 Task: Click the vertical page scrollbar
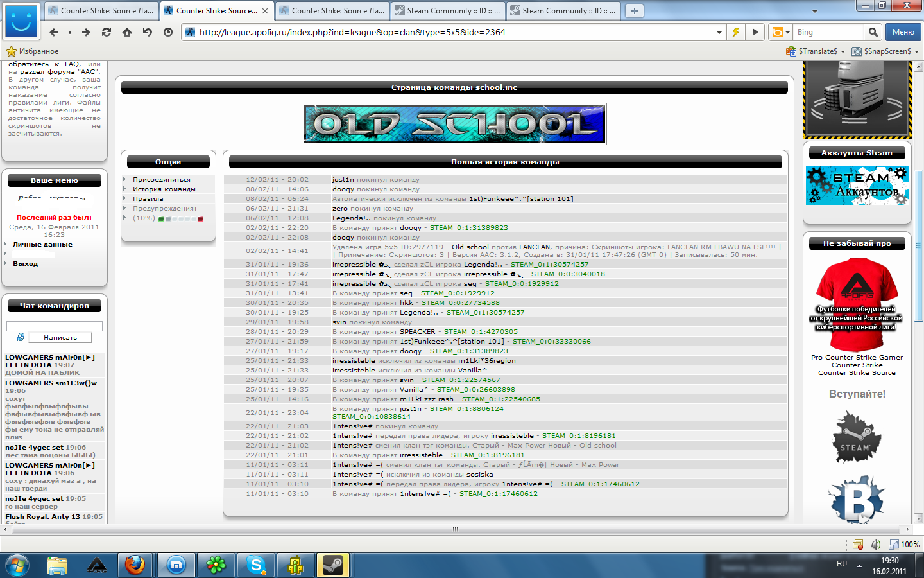pyautogui.click(x=918, y=247)
